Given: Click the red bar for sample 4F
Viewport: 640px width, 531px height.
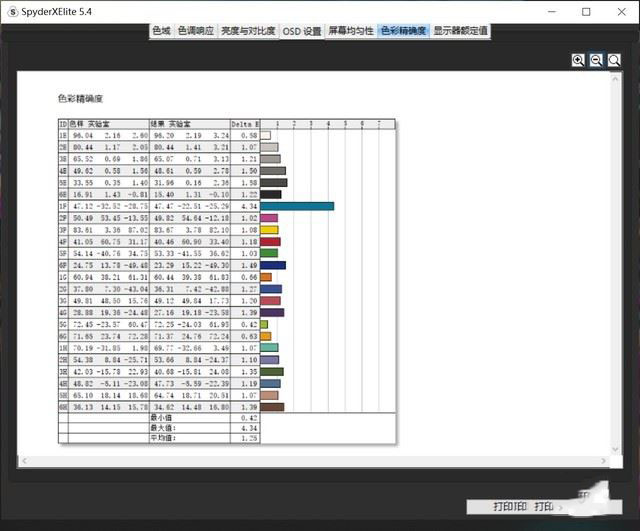Looking at the screenshot, I should pyautogui.click(x=270, y=242).
